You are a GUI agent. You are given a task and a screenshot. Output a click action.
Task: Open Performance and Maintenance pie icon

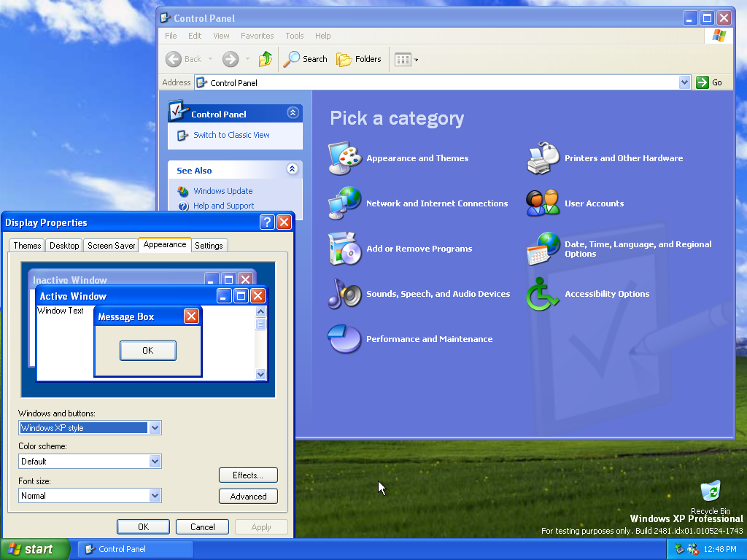[345, 339]
